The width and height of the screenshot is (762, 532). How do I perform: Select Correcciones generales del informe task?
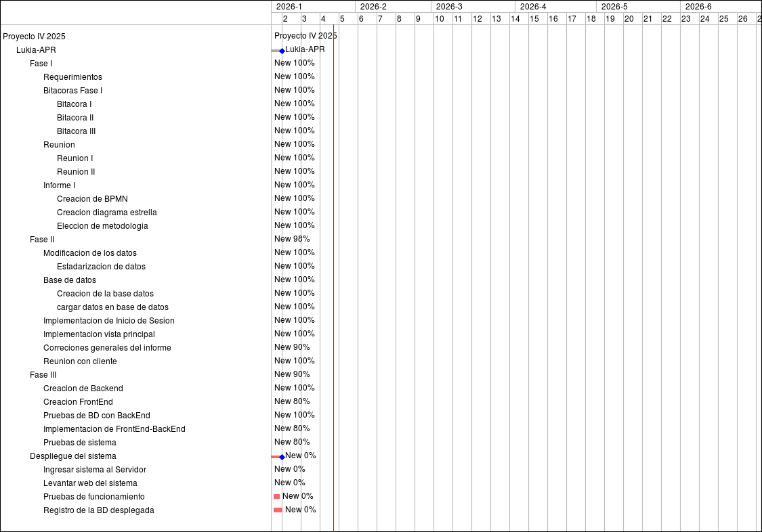click(107, 348)
